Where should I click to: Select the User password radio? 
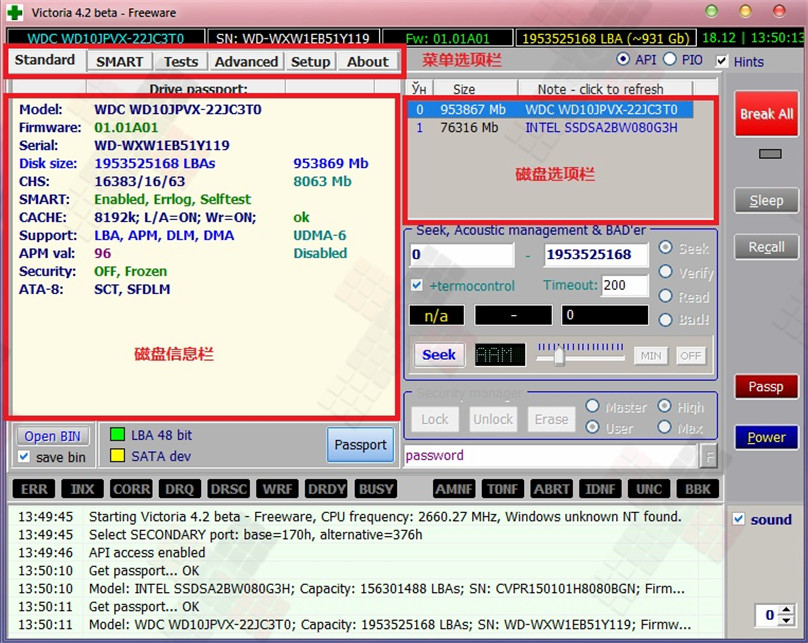coord(593,428)
